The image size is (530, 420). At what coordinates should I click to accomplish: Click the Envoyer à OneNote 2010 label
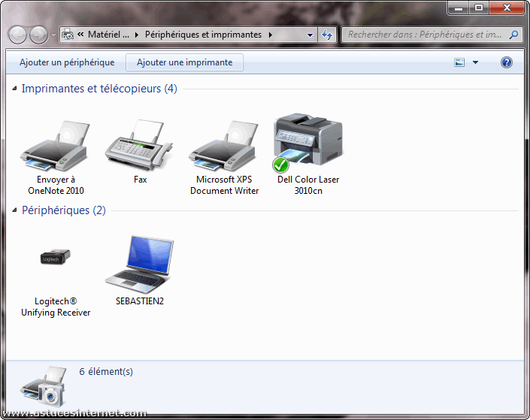point(56,185)
